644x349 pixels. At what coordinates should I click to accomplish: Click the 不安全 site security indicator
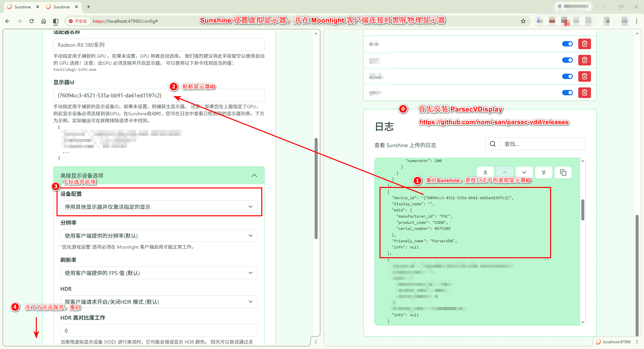(78, 21)
